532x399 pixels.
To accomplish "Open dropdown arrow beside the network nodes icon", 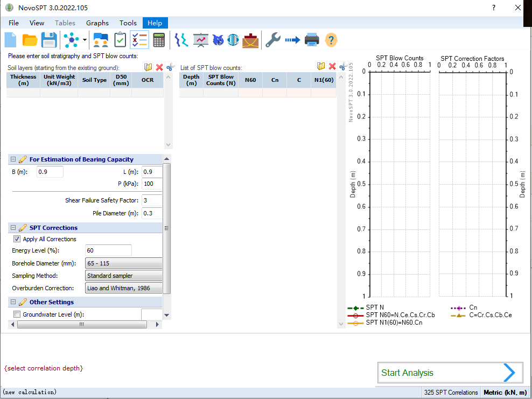I will click(85, 40).
